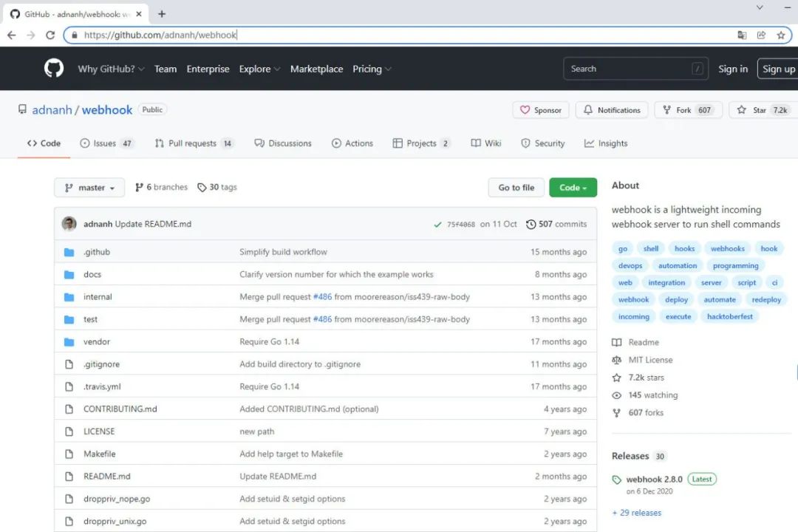Click the browser back arrow
The image size is (798, 532).
click(x=11, y=35)
